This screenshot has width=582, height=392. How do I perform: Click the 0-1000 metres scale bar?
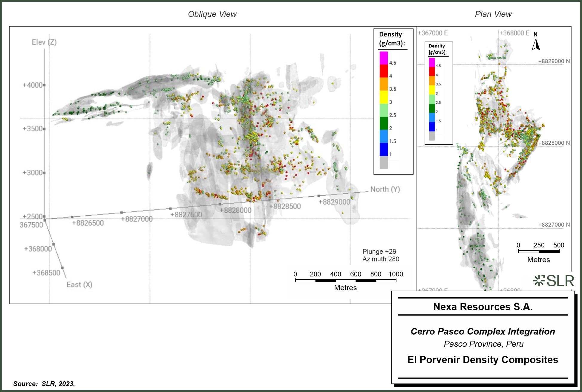coord(345,280)
